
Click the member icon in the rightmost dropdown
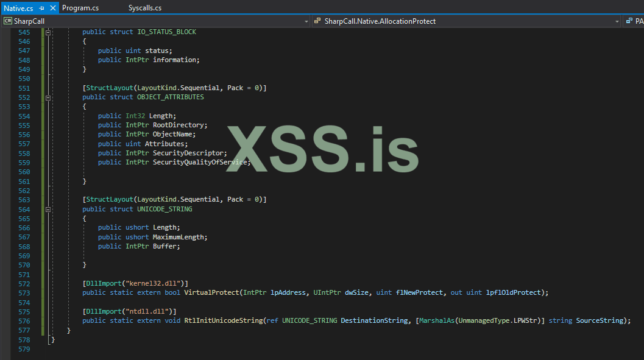629,21
